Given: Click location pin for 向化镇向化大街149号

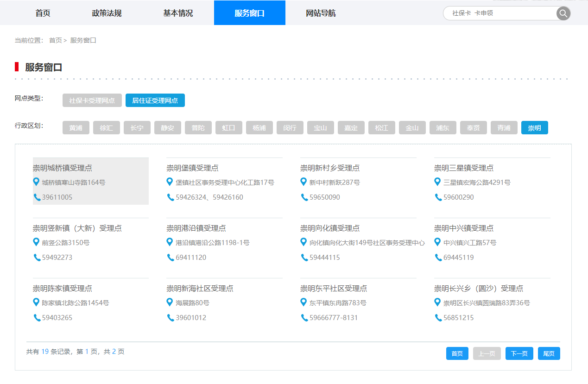Looking at the screenshot, I should click(303, 242).
